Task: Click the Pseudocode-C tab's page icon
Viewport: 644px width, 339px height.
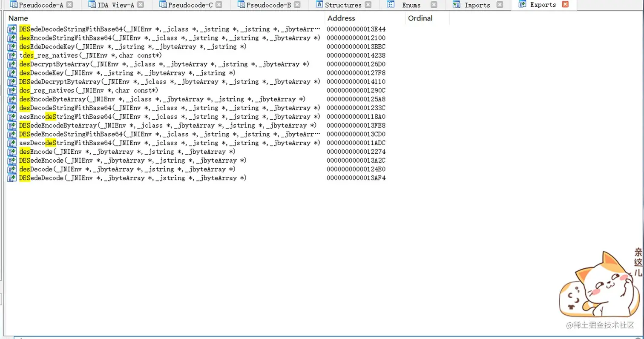Action: coord(162,5)
